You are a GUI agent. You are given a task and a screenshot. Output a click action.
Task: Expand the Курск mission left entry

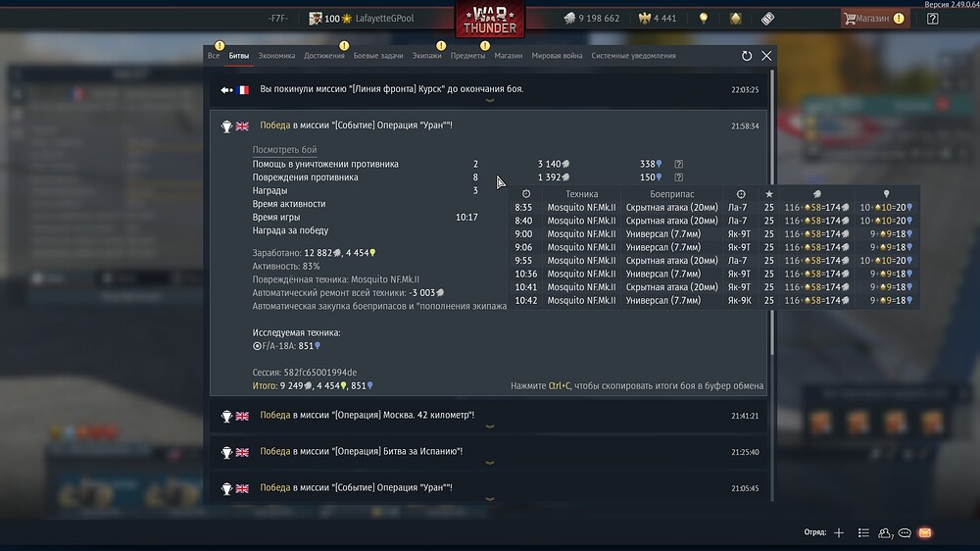490,90
